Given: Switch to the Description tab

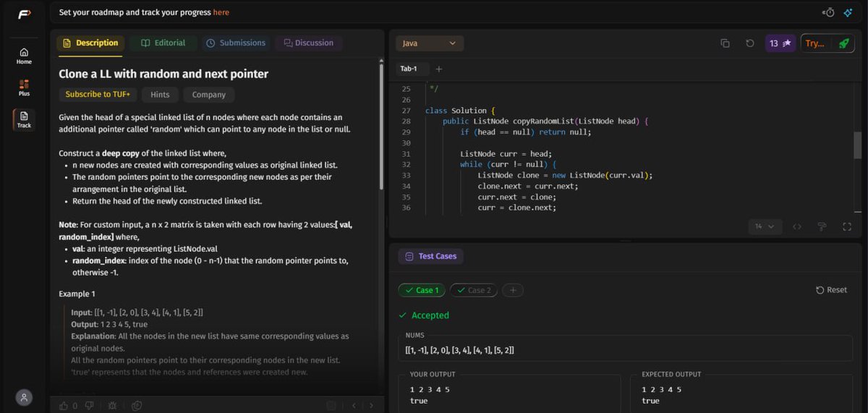Looking at the screenshot, I should coord(90,43).
